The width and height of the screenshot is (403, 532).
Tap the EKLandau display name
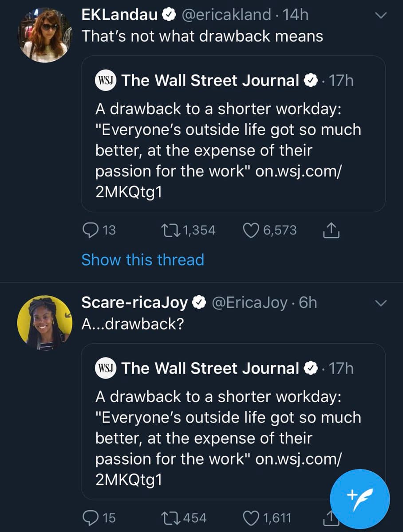(x=120, y=15)
